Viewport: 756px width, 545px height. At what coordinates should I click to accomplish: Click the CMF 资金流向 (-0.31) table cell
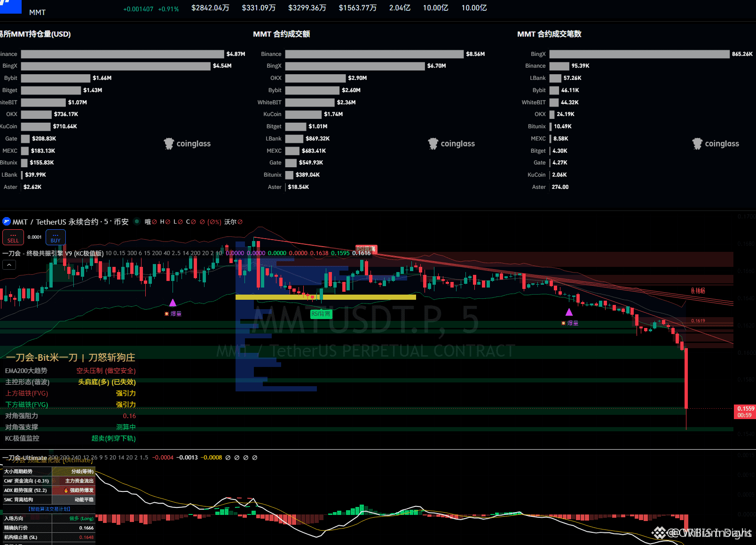tap(27, 481)
